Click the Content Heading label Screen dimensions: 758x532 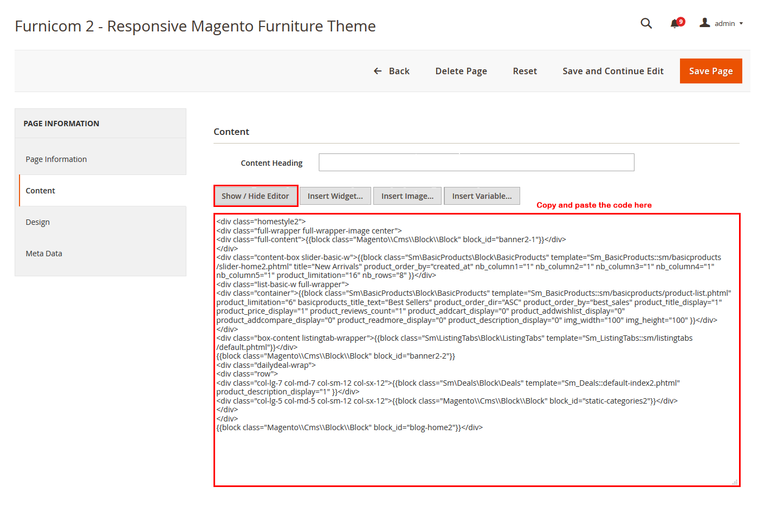[271, 163]
